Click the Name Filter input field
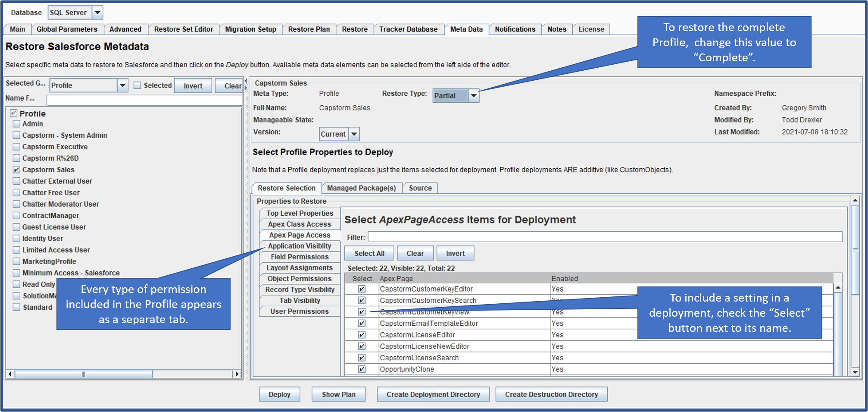 click(x=144, y=100)
